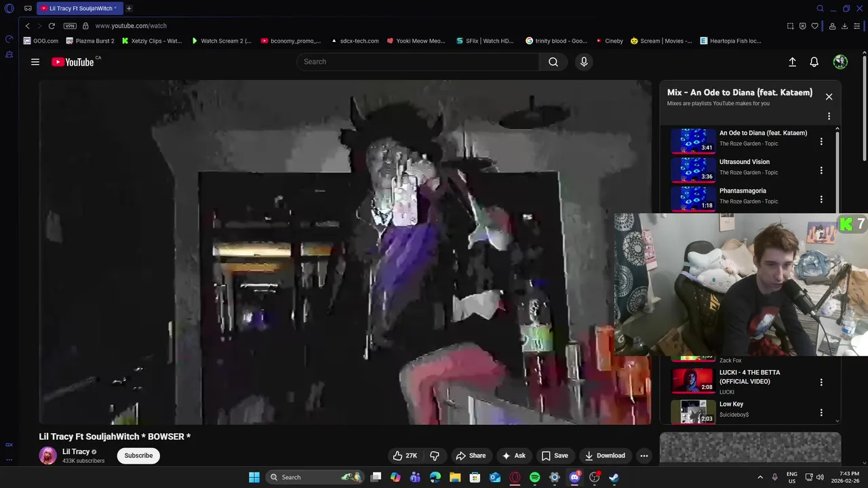Open trinity blood Google bookmark

556,41
